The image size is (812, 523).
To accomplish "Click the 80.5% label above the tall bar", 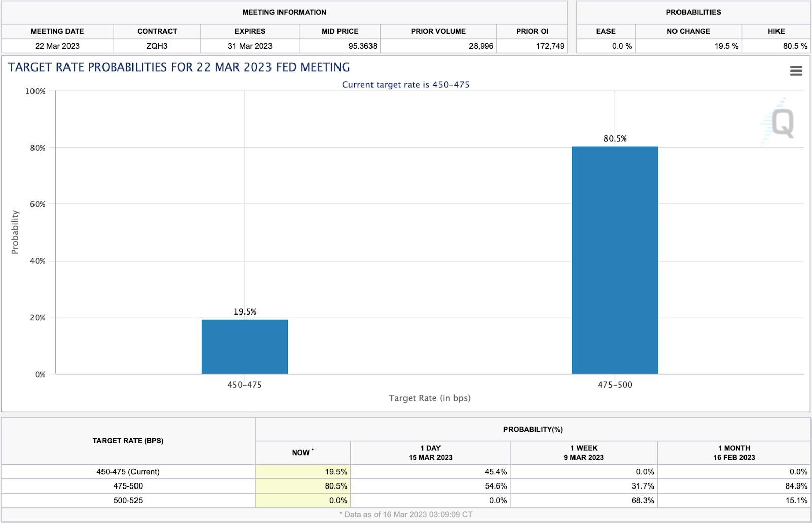I will (x=615, y=137).
